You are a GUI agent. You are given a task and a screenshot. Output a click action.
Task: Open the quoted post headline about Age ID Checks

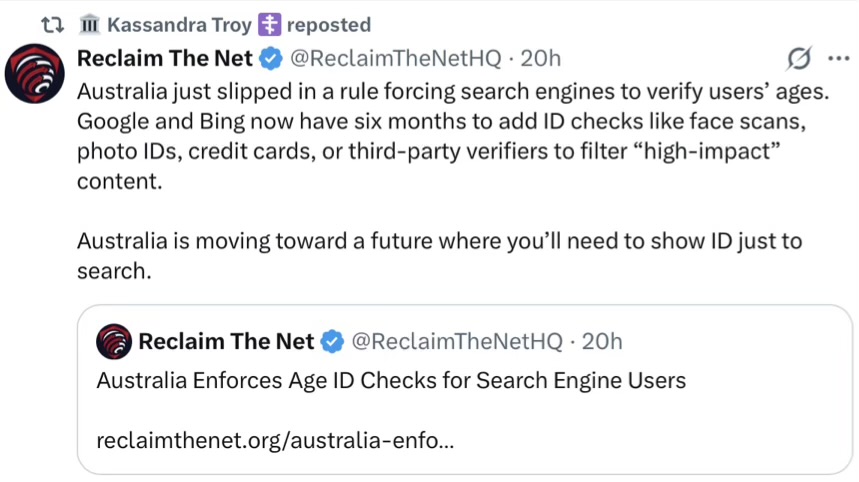[391, 380]
